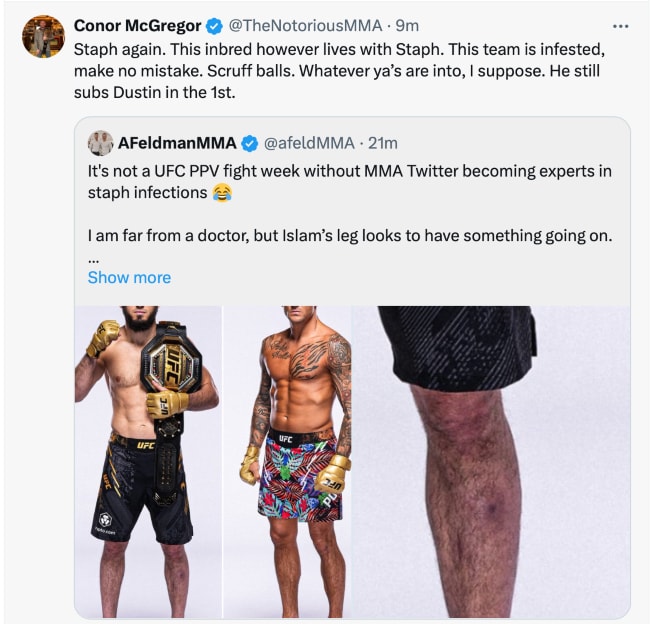The width and height of the screenshot is (650, 624).
Task: Click AFeldmanMMA's small profile avatar
Action: point(100,143)
